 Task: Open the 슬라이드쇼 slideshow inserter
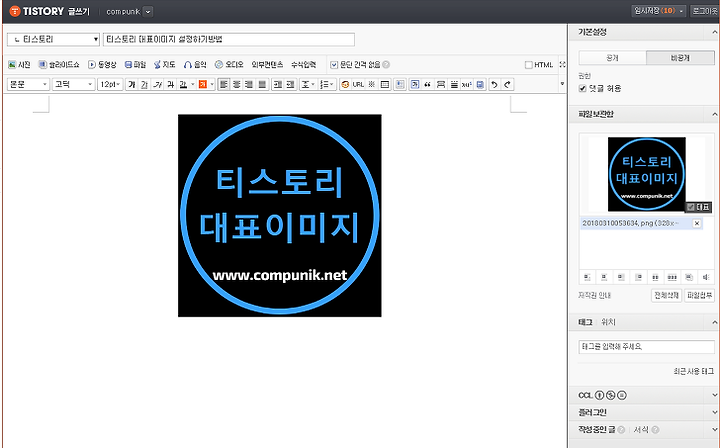[59, 65]
